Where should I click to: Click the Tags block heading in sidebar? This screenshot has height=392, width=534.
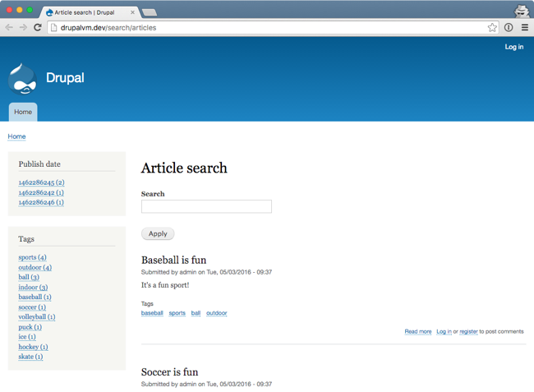[x=26, y=239]
